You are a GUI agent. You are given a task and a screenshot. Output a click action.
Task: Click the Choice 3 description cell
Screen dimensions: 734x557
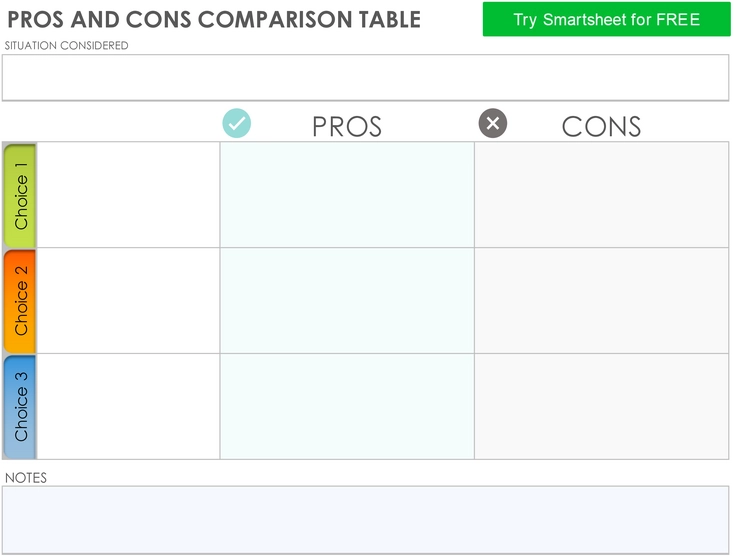coord(128,406)
